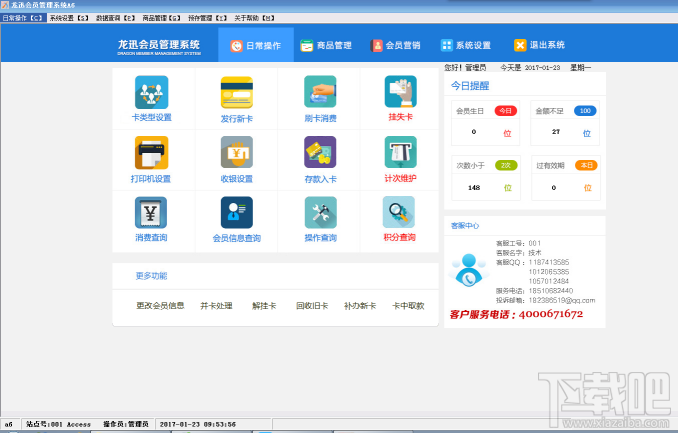Click the 并卡处理 link
Screen dimensions: 678x433
[x=216, y=306]
